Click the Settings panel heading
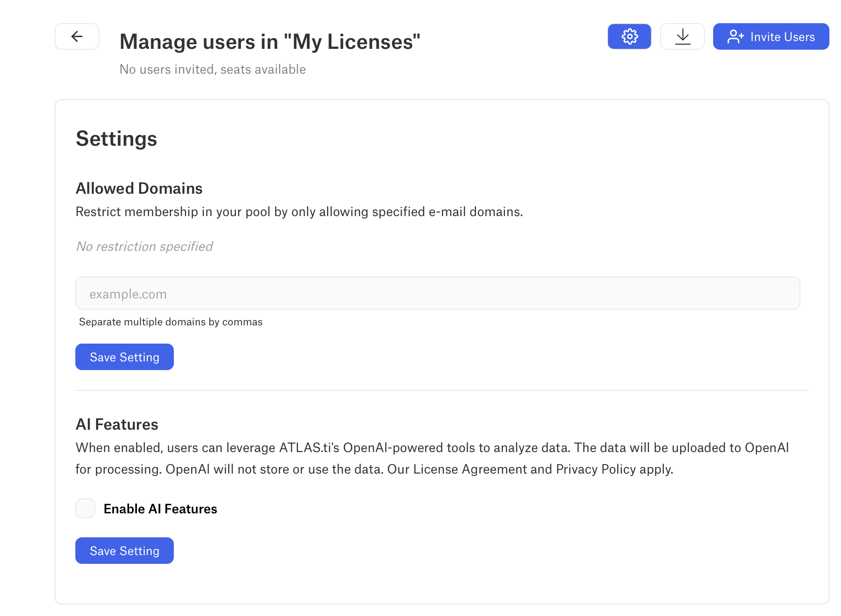The height and width of the screenshot is (616, 841). click(x=116, y=139)
